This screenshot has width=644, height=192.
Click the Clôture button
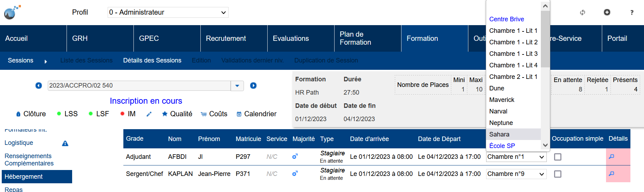31,114
